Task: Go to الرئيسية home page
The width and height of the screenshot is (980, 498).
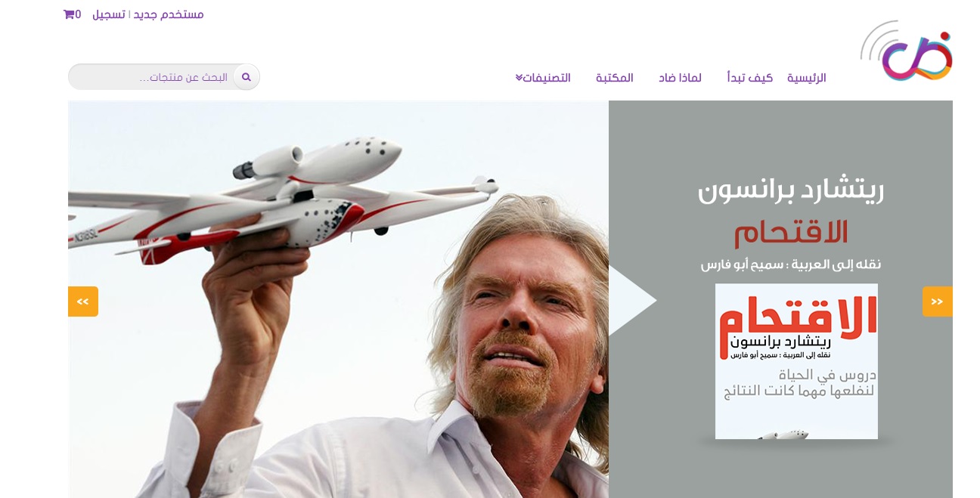Action: coord(807,78)
